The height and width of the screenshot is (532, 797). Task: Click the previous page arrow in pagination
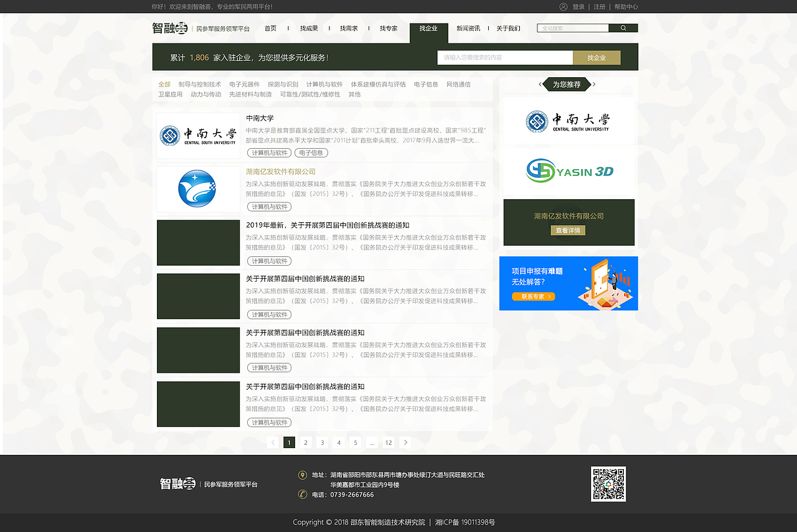pos(273,442)
